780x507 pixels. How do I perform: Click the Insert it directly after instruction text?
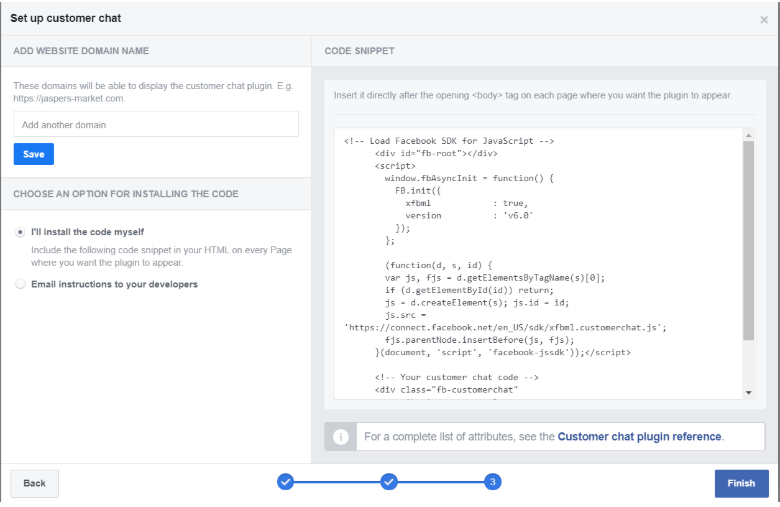(x=533, y=95)
